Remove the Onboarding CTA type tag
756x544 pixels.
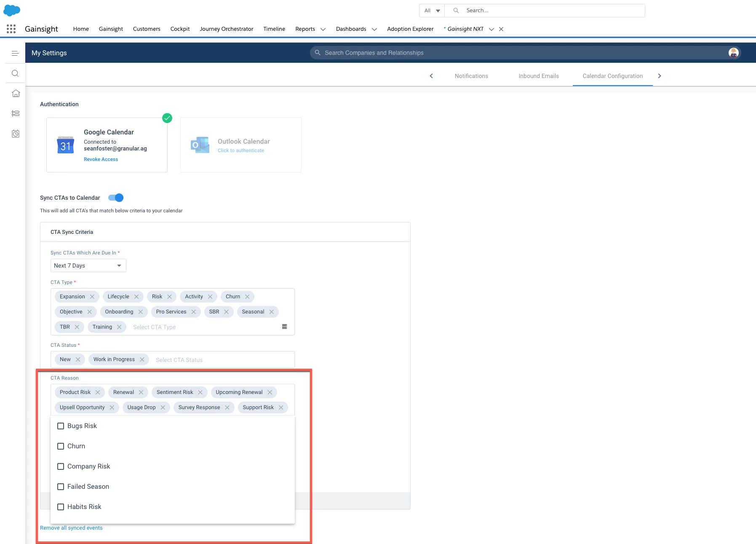pyautogui.click(x=141, y=312)
